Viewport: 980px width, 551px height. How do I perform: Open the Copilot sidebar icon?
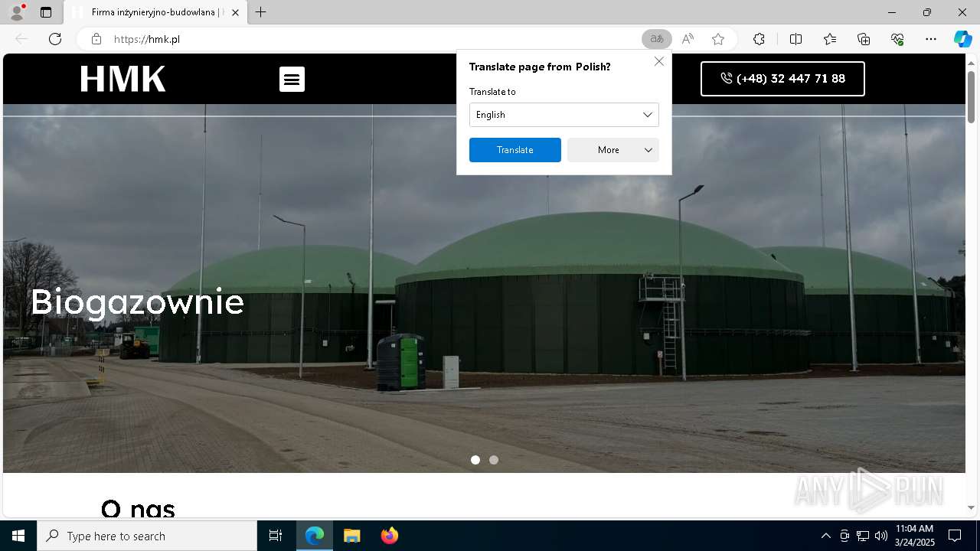962,39
